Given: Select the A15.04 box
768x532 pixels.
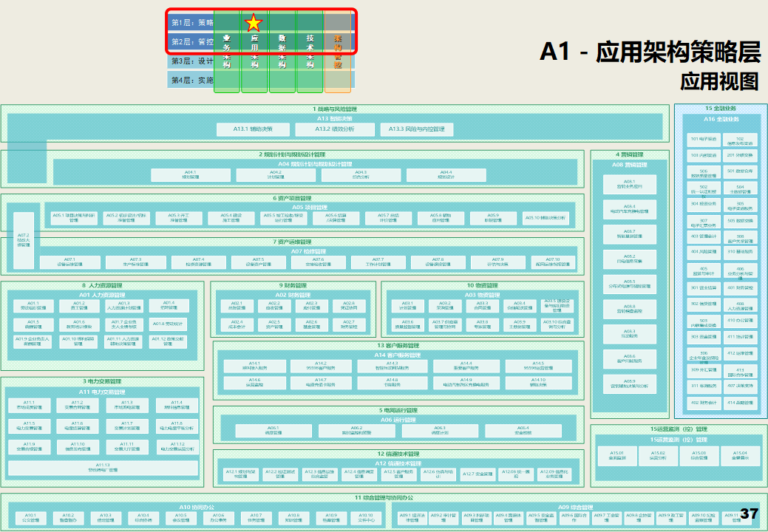Looking at the screenshot, I should 740,456.
